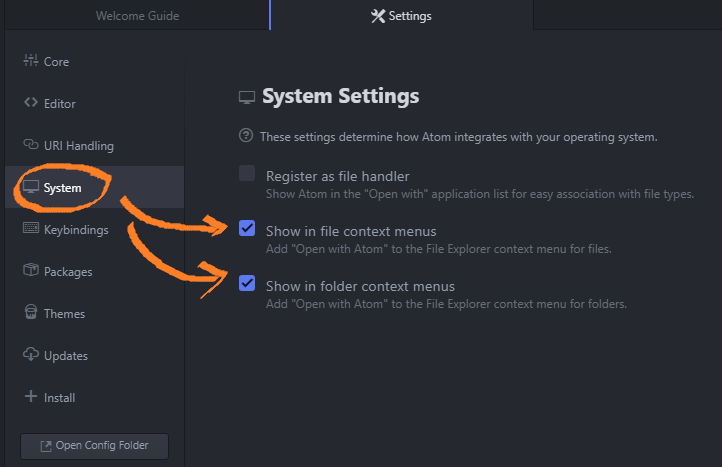This screenshot has width=722, height=467.
Task: Open the Editor settings section
Action: [94, 103]
